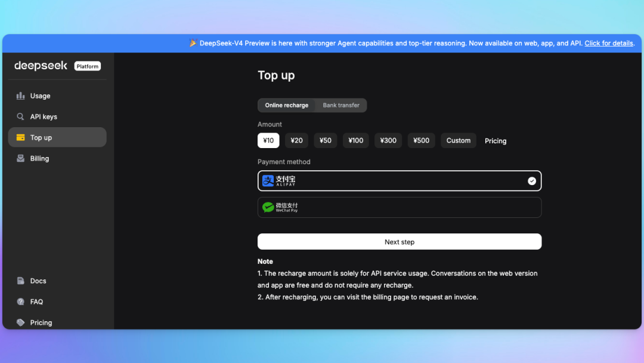
Task: Pick the ¥500 recharge amount
Action: pyautogui.click(x=421, y=140)
